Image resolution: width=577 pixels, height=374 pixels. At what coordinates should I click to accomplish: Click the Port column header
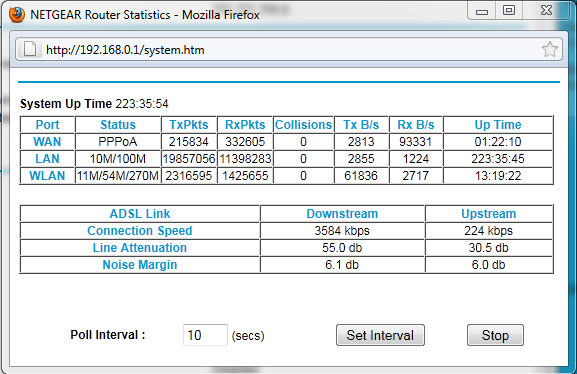pos(47,125)
